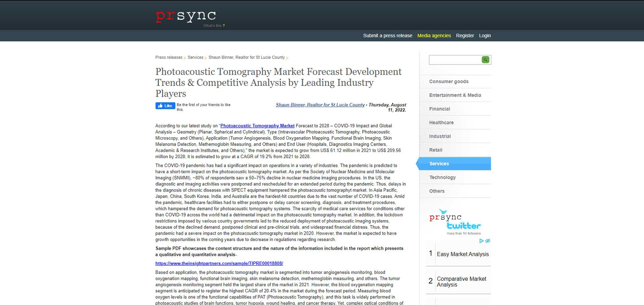The width and height of the screenshot is (644, 305).
Task: Open AdChoices via the small triangle icon
Action: click(482, 241)
